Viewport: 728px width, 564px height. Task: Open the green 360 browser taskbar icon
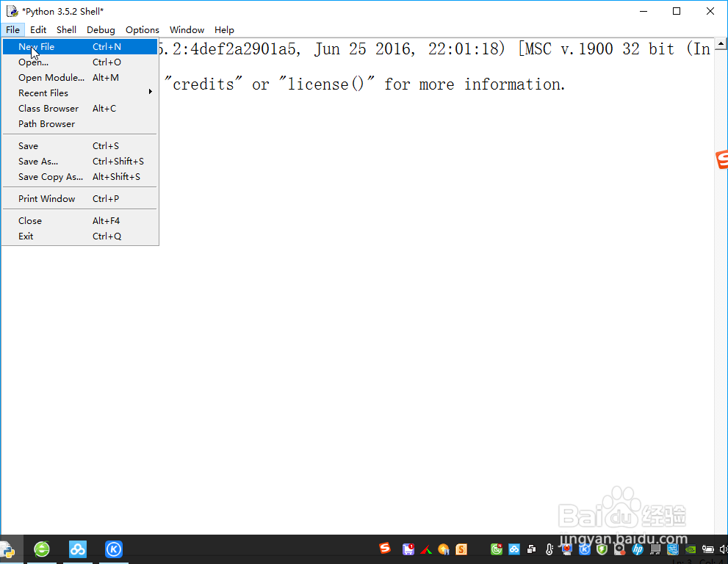(42, 549)
